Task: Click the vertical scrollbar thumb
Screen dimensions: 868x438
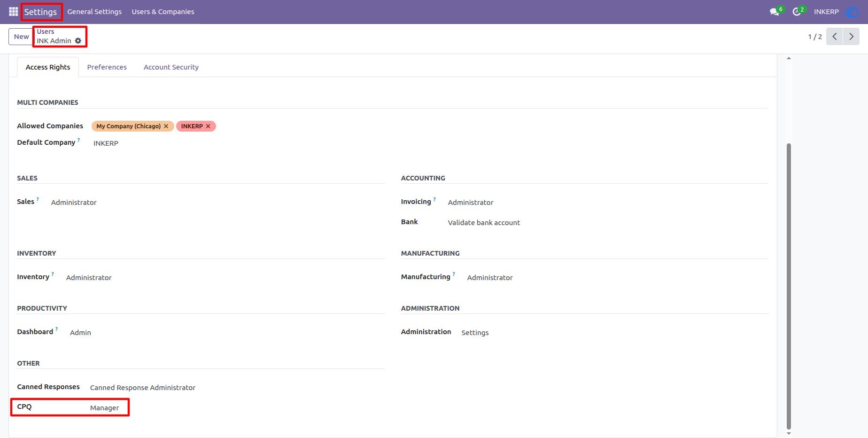Action: 789,286
